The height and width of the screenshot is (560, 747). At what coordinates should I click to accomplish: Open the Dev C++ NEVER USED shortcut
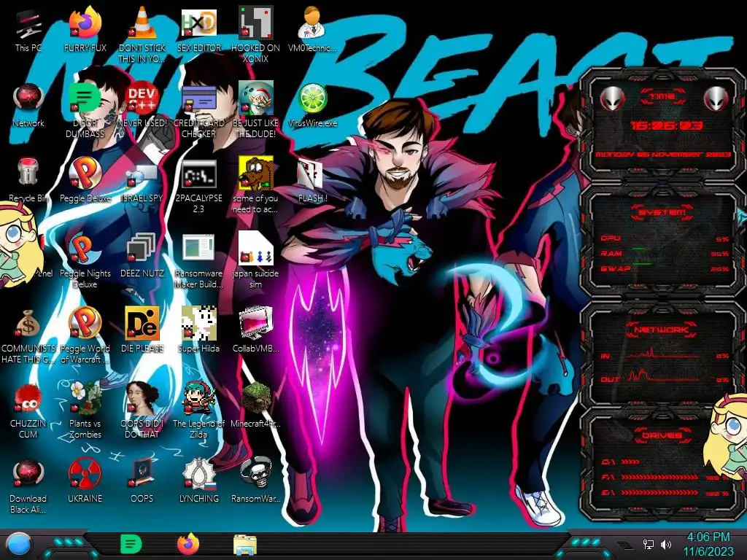coord(142,106)
